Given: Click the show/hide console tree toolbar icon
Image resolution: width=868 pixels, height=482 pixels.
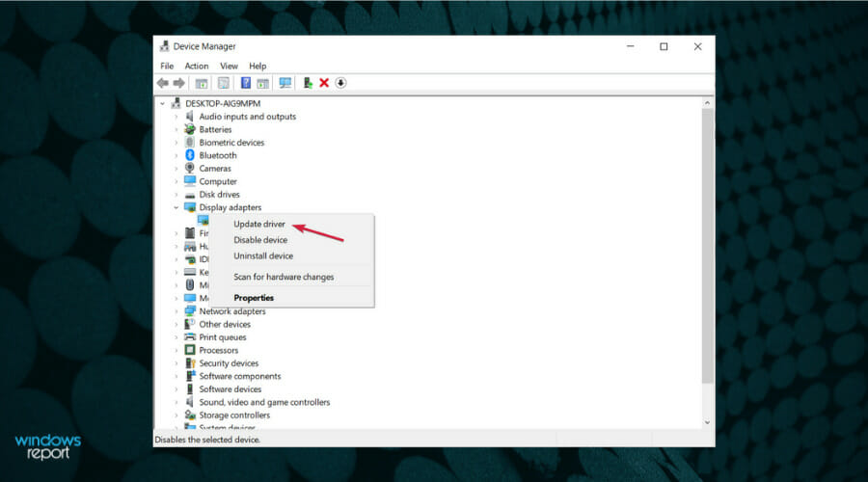Looking at the screenshot, I should [201, 83].
